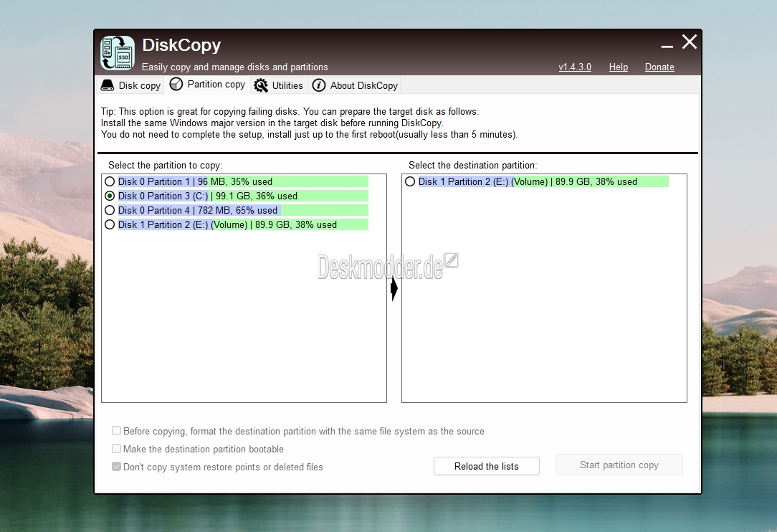Click the tip text about copying failing disks

(x=290, y=112)
